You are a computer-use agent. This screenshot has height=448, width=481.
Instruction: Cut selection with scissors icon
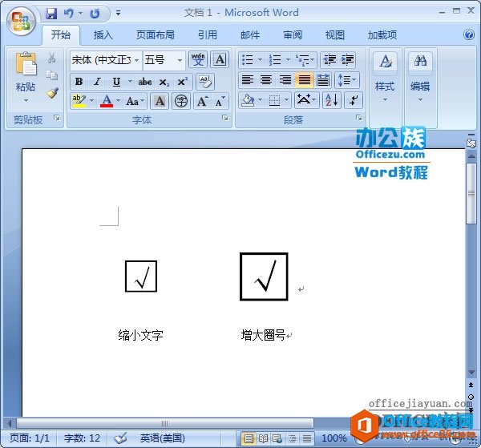click(51, 58)
